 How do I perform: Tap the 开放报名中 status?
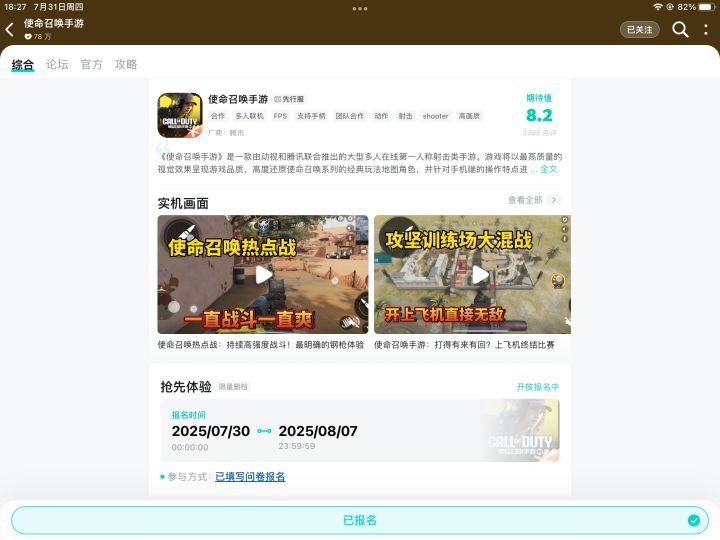point(538,387)
